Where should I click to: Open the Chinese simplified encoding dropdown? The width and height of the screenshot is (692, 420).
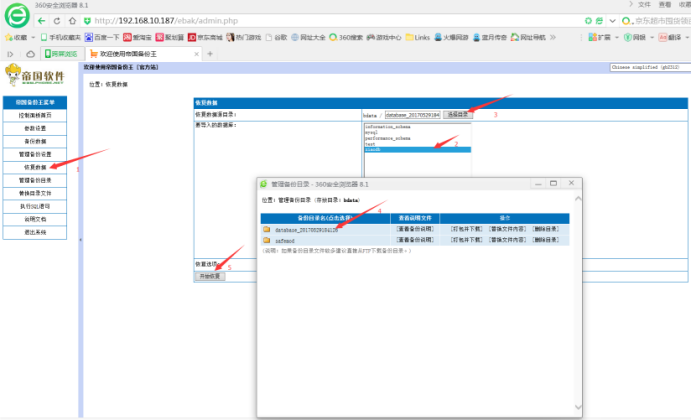[x=651, y=67]
